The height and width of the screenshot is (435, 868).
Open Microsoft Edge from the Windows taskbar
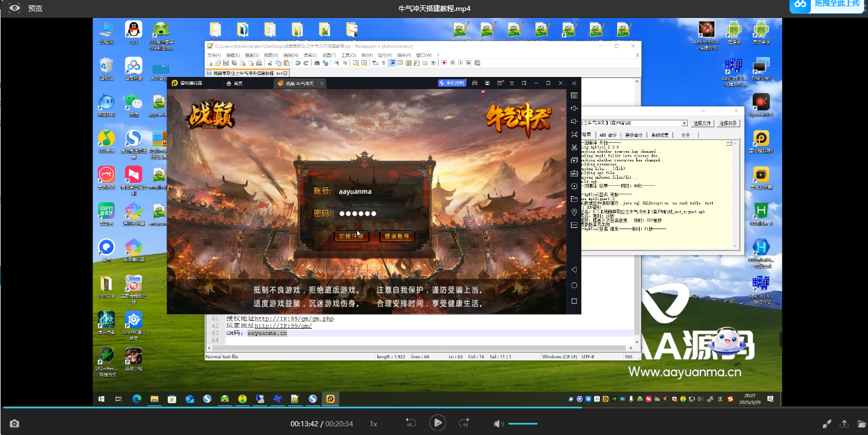(x=137, y=399)
